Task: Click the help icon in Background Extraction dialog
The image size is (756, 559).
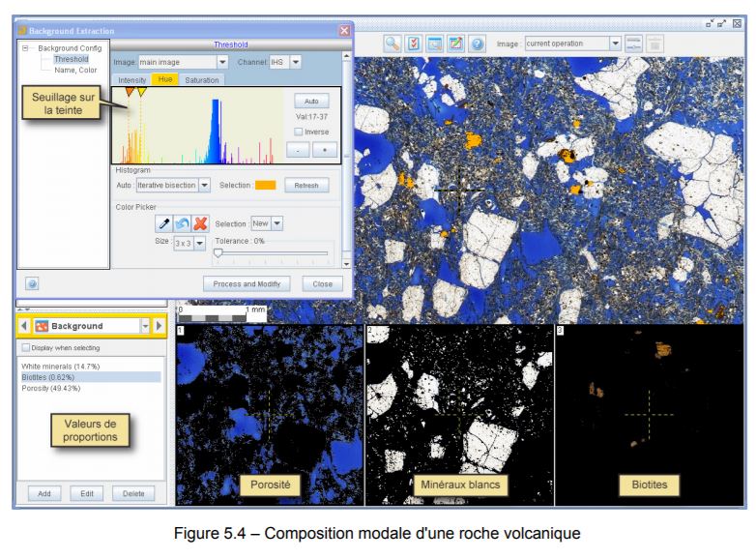Action: (32, 283)
